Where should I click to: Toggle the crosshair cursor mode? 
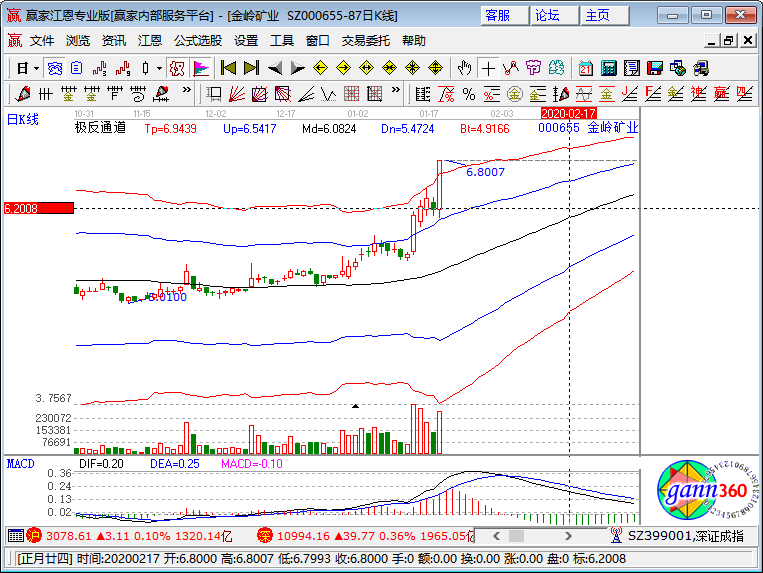coord(488,68)
